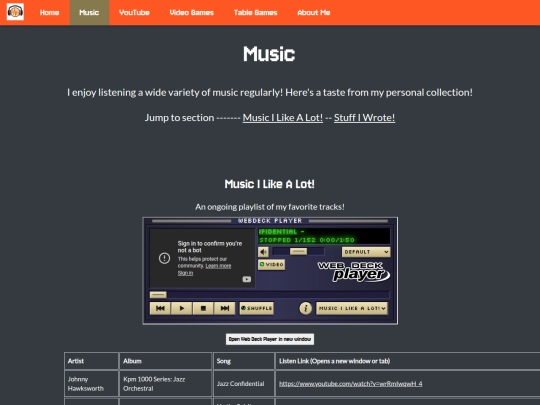Click the Song column header
The image size is (540, 405).
click(243, 361)
